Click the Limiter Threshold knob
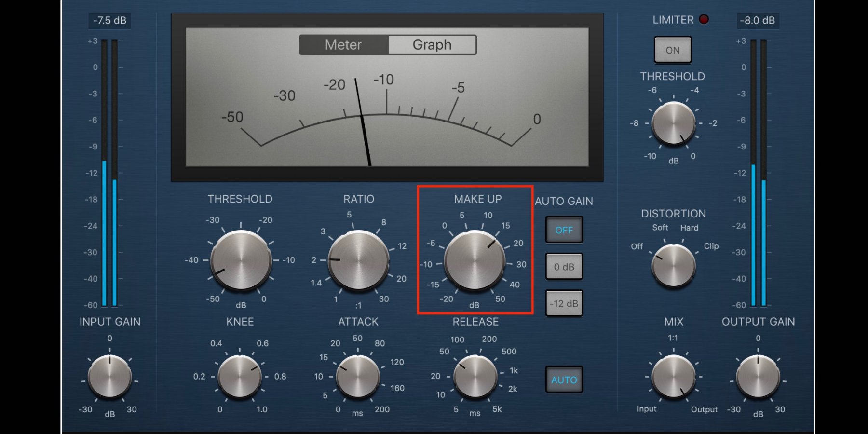This screenshot has height=434, width=868. [673, 123]
